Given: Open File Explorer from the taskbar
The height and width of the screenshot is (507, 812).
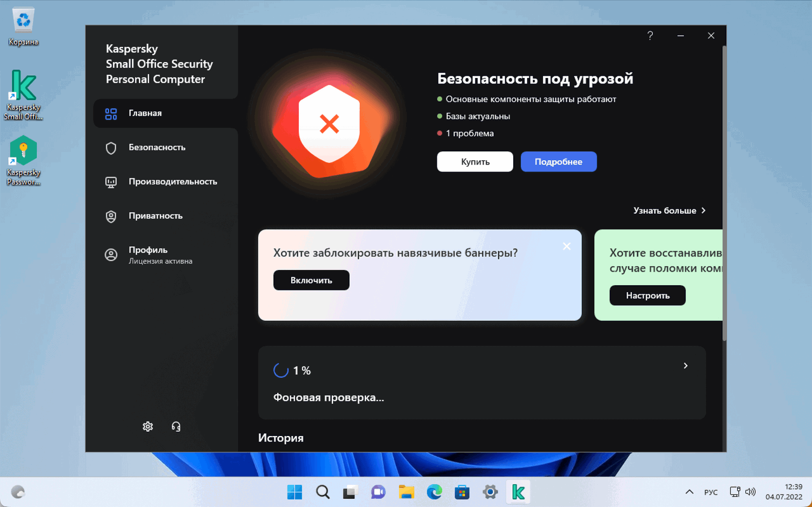Looking at the screenshot, I should click(x=407, y=492).
